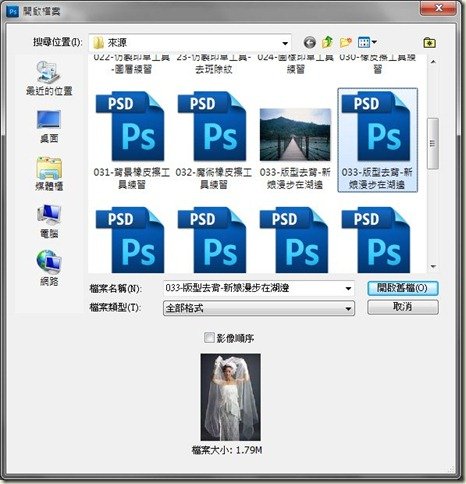Open the View menu icon

(367, 42)
